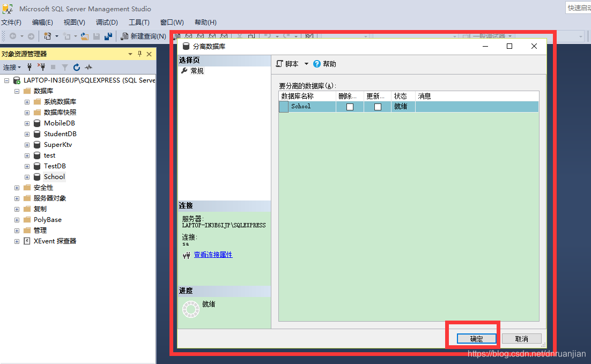Click the 脚本 script button in dialog
Screen dimensions: 591x364
[x=287, y=64]
